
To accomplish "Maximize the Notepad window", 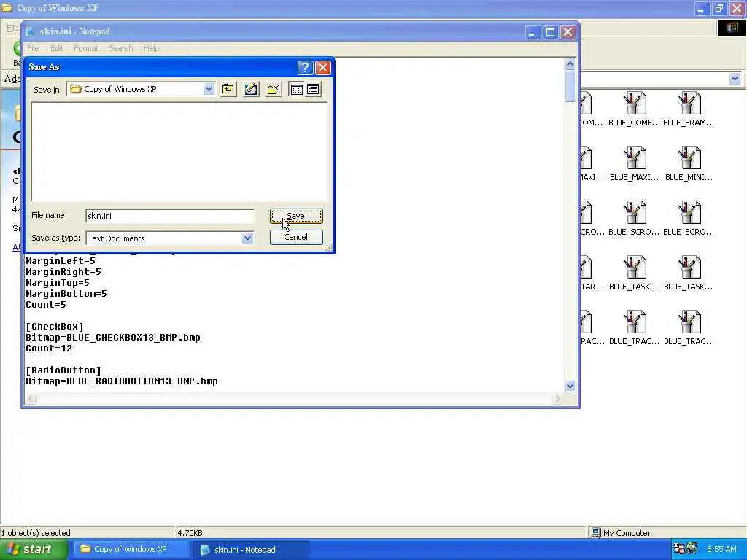I will (x=550, y=32).
